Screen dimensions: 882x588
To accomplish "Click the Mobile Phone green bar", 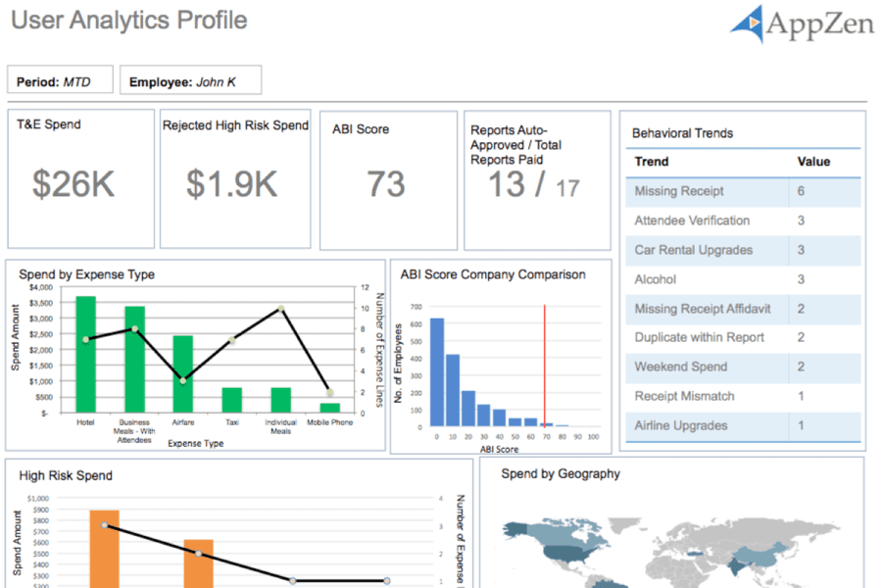I will pyautogui.click(x=329, y=408).
